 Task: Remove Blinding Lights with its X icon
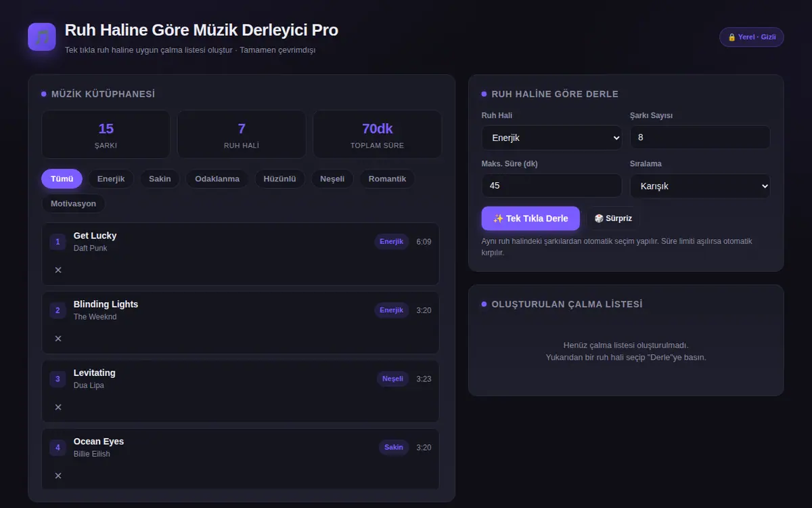[58, 339]
